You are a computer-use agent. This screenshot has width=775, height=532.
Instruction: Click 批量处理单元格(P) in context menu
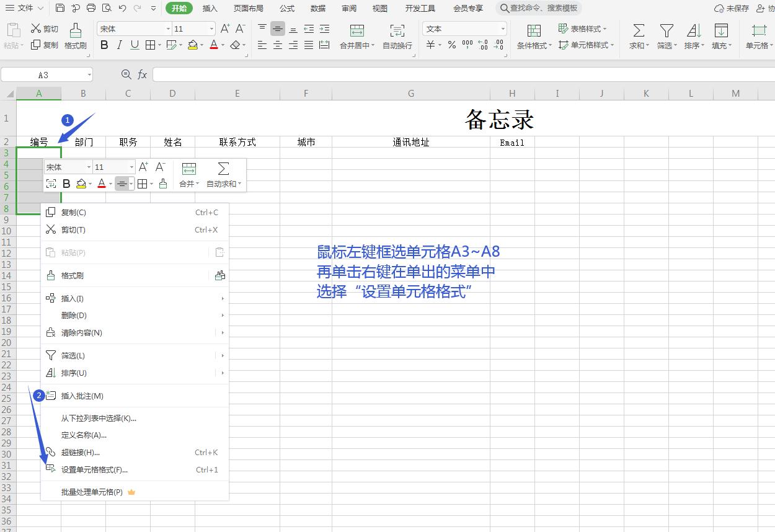click(x=135, y=492)
